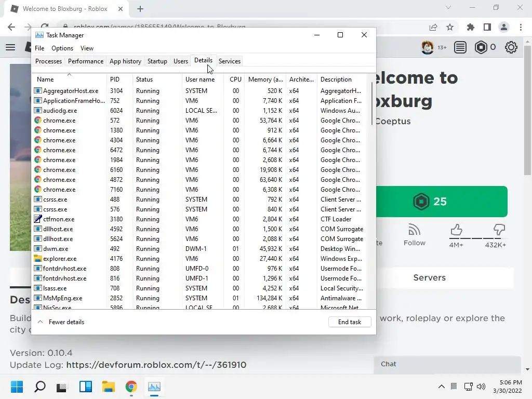This screenshot has height=399, width=532.
Task: Bookmark this page with star icon
Action: [450, 28]
